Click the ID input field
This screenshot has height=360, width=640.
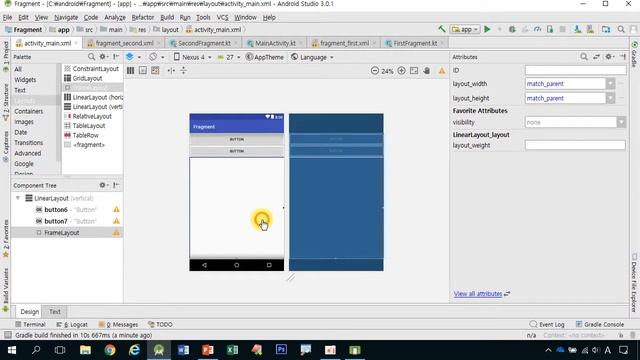pos(576,70)
